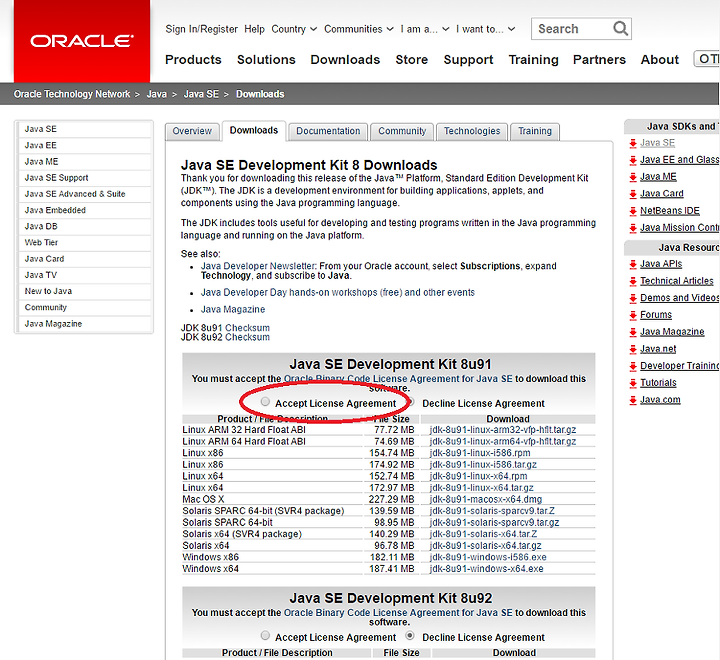Open the Forums link in Java Resources
720x660 pixels.
[656, 315]
